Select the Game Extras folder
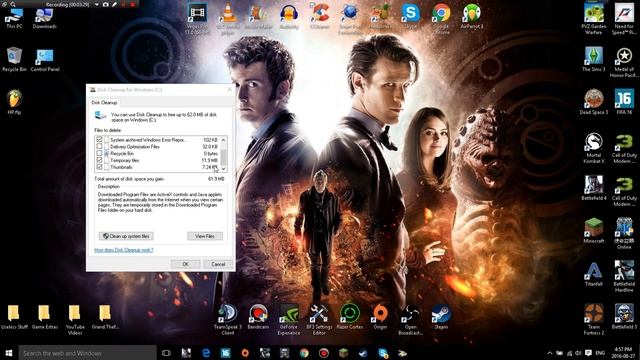Screen dimensions: 640x360 coord(44,317)
